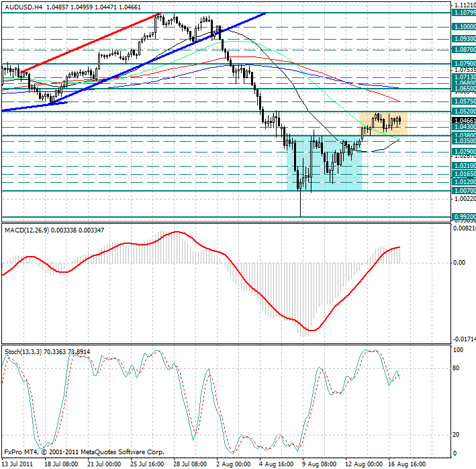Select the thick red upper trendline
476x469 pixels.
91,42
